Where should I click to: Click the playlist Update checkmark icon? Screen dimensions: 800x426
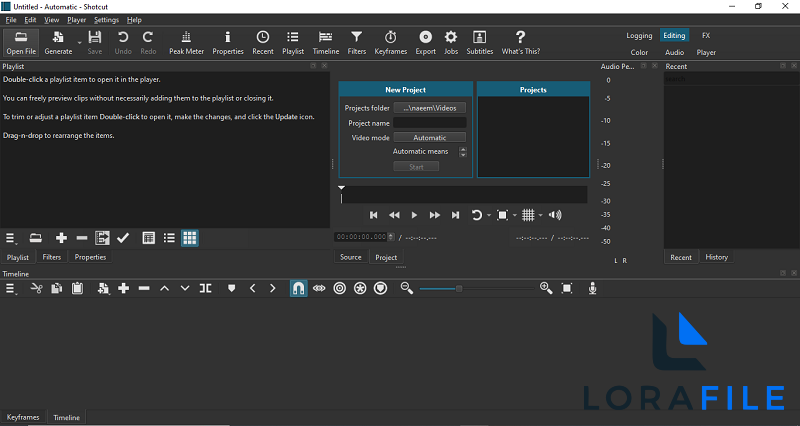123,238
